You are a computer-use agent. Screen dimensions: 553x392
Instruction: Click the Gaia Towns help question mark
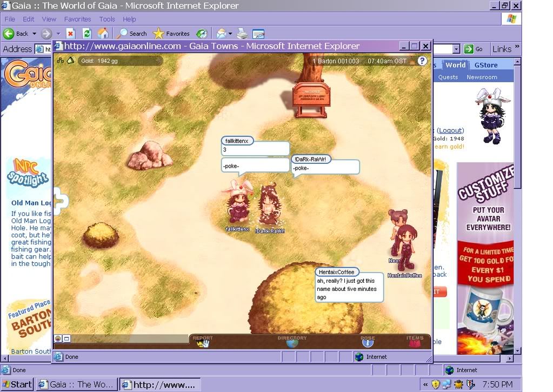click(x=422, y=61)
